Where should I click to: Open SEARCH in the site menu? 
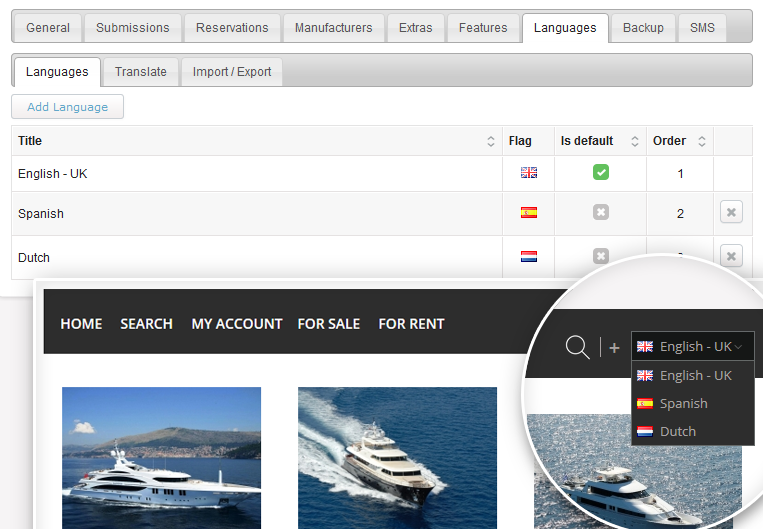click(x=146, y=324)
